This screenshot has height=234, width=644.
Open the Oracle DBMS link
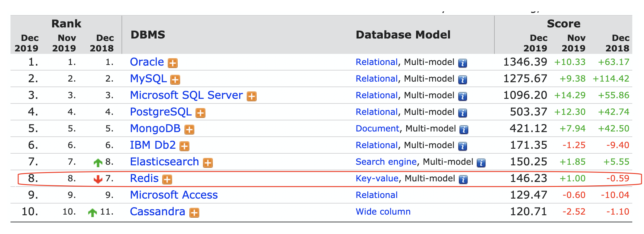pyautogui.click(x=147, y=62)
